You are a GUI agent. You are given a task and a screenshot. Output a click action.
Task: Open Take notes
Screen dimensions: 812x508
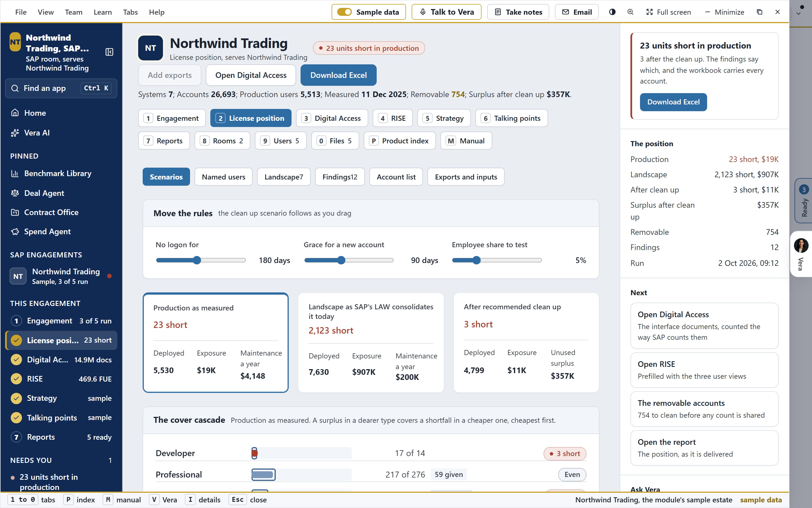point(518,12)
